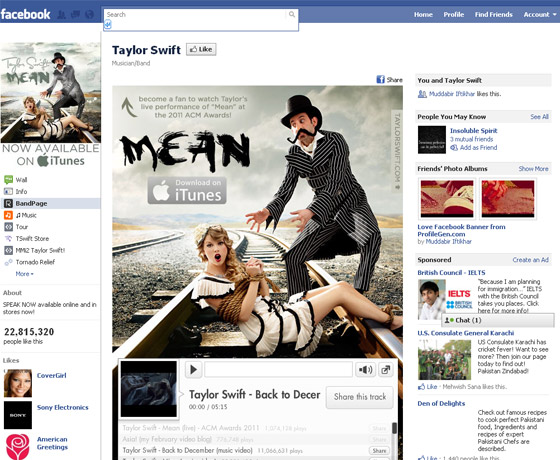Share the Back to December music video track
Screen dimensions: 560x460
[x=379, y=451]
